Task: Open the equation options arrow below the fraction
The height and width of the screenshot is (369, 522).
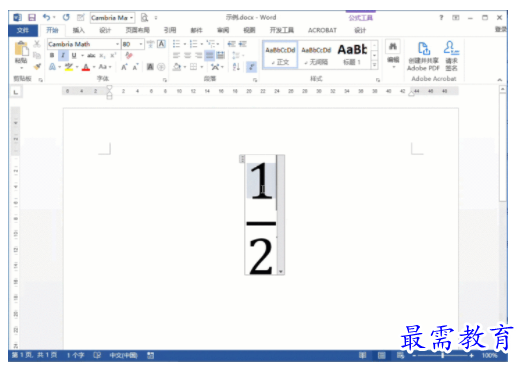Action: (281, 272)
